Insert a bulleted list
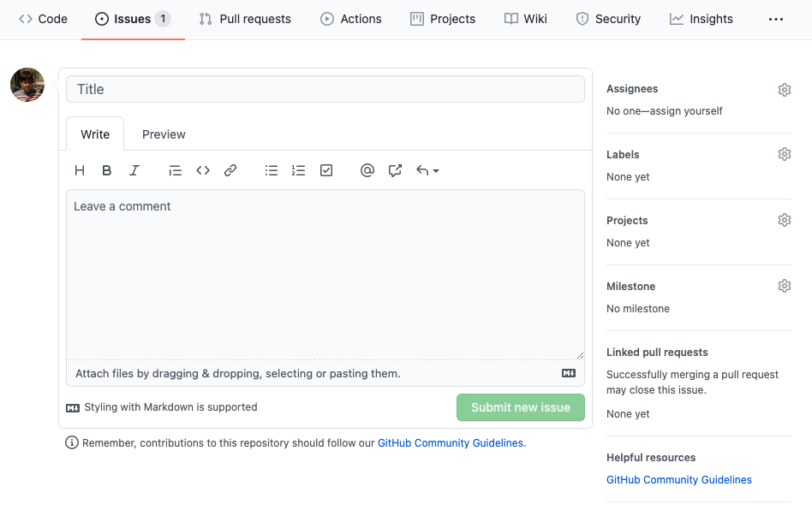This screenshot has width=812, height=510. click(x=272, y=170)
